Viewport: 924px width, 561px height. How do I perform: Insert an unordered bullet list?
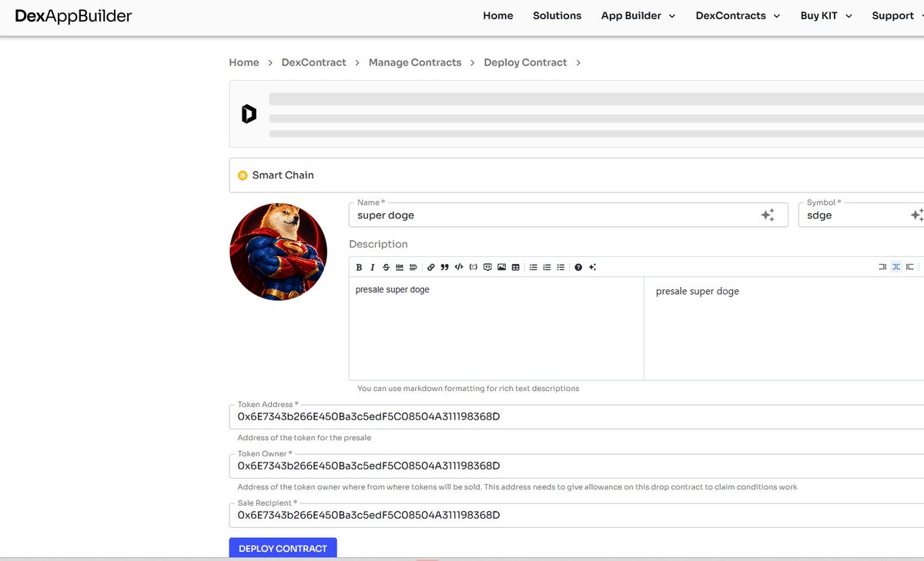(533, 267)
